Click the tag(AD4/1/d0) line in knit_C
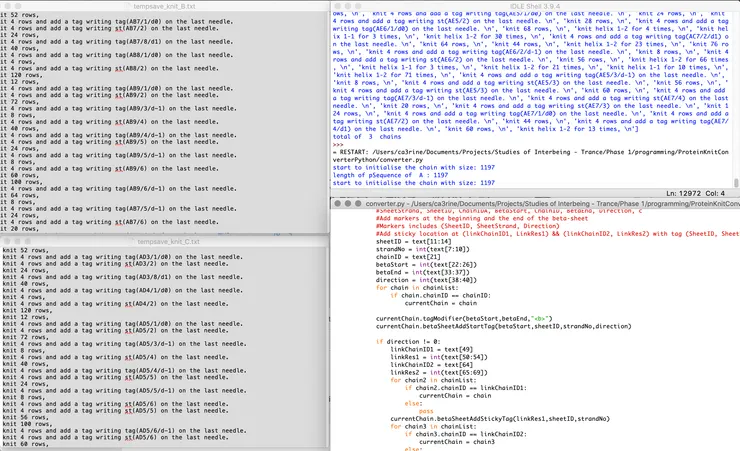This screenshot has height=451, width=740. pyautogui.click(x=123, y=291)
